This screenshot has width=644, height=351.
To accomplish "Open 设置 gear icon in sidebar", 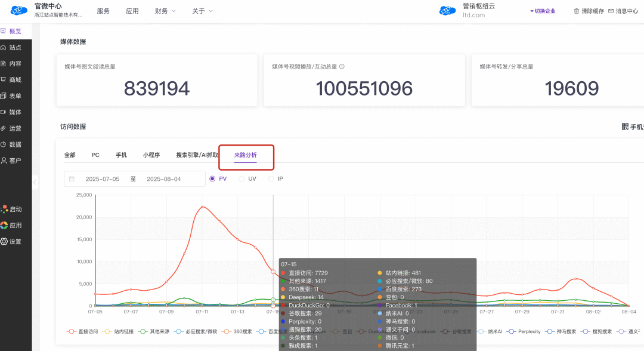I will pos(4,242).
